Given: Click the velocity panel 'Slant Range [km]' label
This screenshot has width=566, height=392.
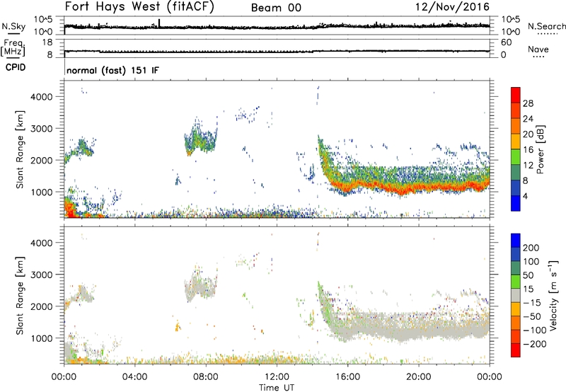Looking at the screenshot, I should click(x=20, y=296).
